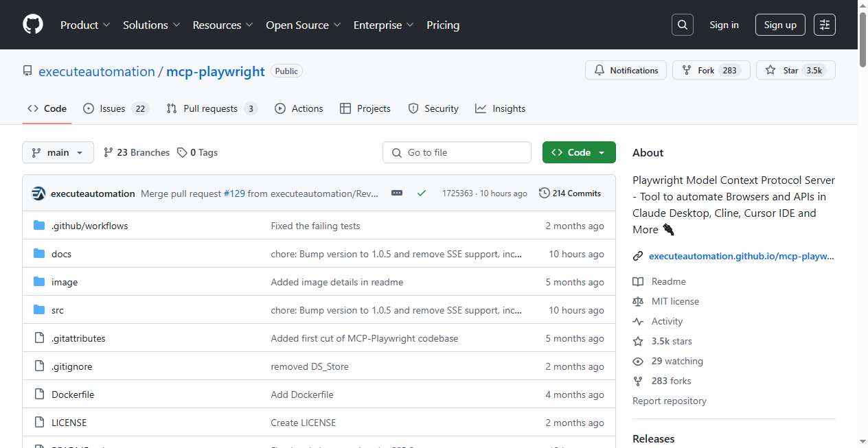
Task: Click Report repository link
Action: click(670, 401)
